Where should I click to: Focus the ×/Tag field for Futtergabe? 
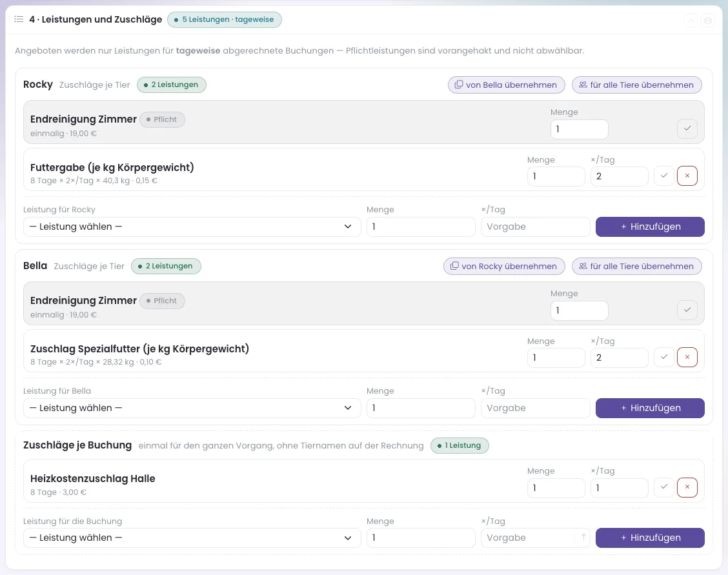click(x=620, y=176)
